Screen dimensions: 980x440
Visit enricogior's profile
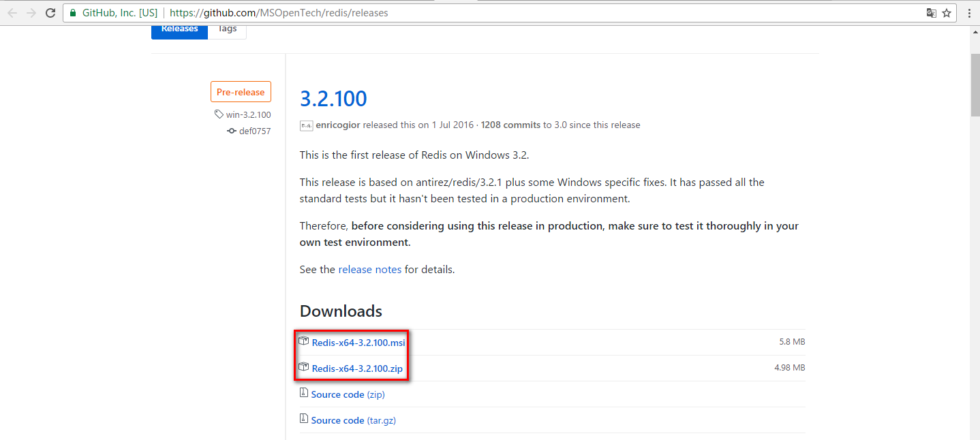[338, 125]
